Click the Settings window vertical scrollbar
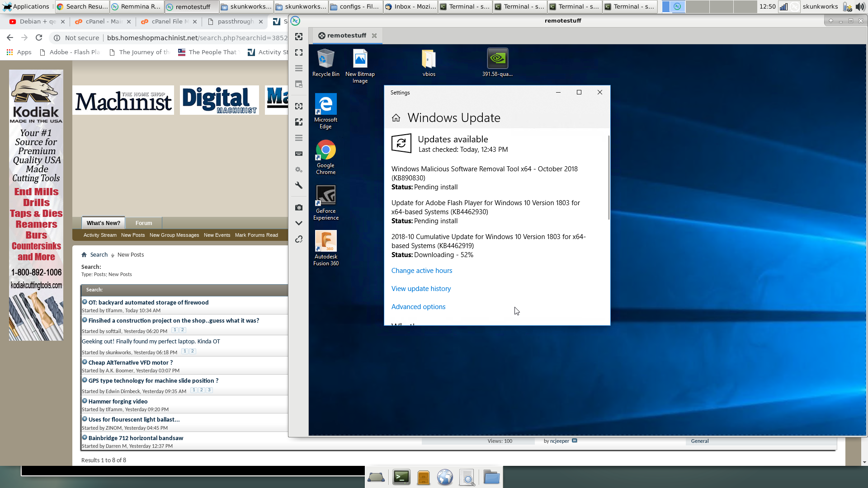The image size is (868, 488). click(x=609, y=178)
